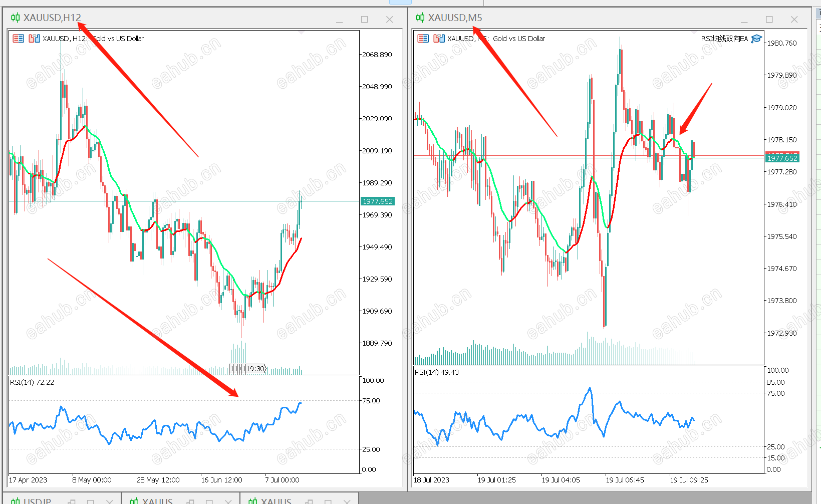This screenshot has height=504, width=821.
Task: Click the 17 Apr 2023 date label
Action: coord(28,480)
